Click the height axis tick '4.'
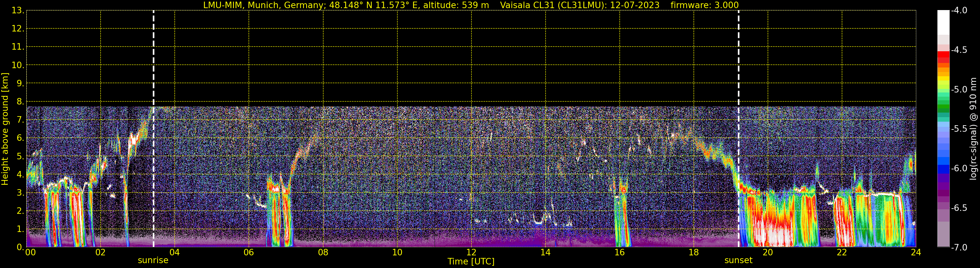Viewport: 980px width, 268px height. coord(20,175)
